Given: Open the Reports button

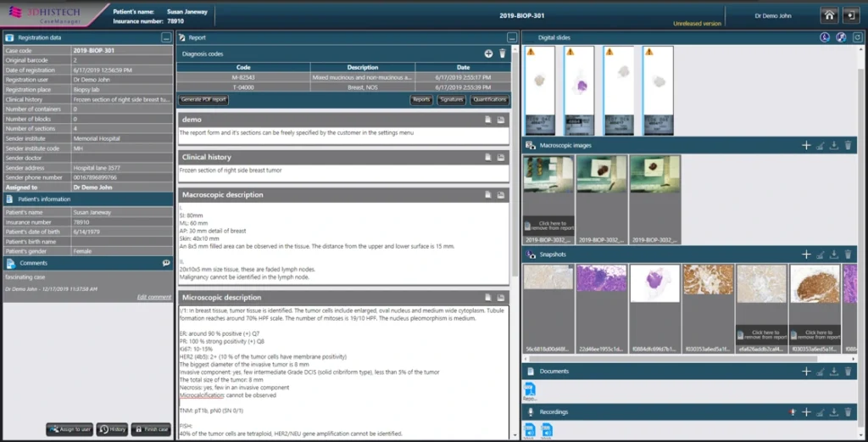Looking at the screenshot, I should click(421, 100).
